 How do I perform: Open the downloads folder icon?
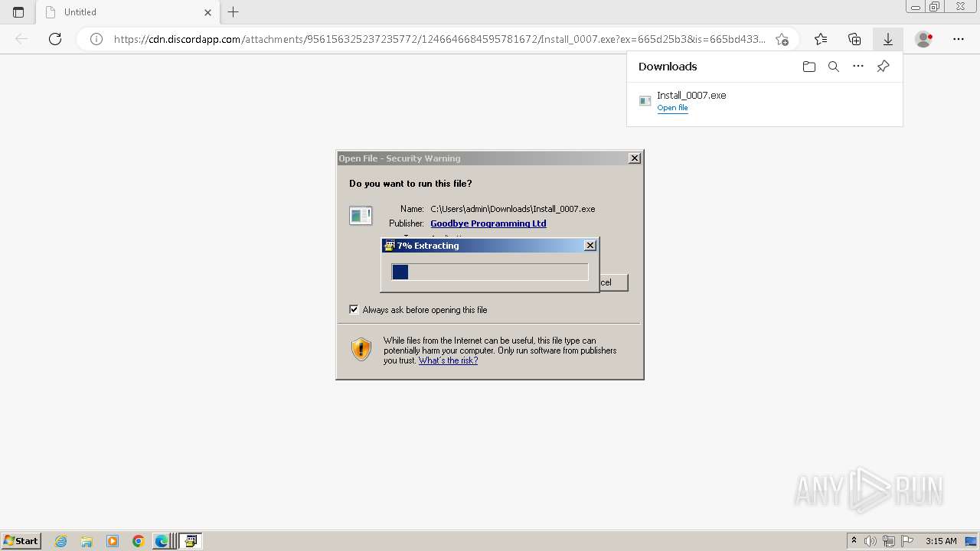[809, 67]
